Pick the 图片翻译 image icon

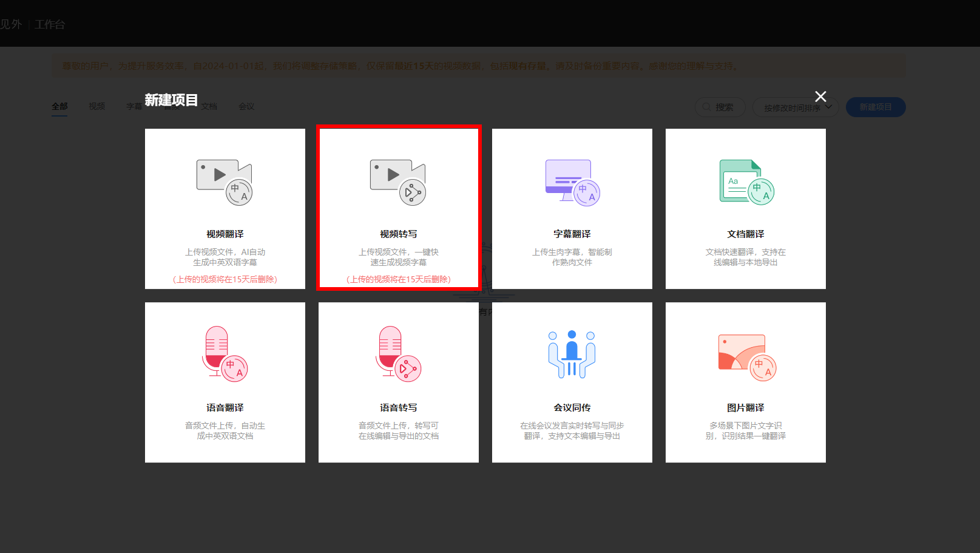pos(747,357)
